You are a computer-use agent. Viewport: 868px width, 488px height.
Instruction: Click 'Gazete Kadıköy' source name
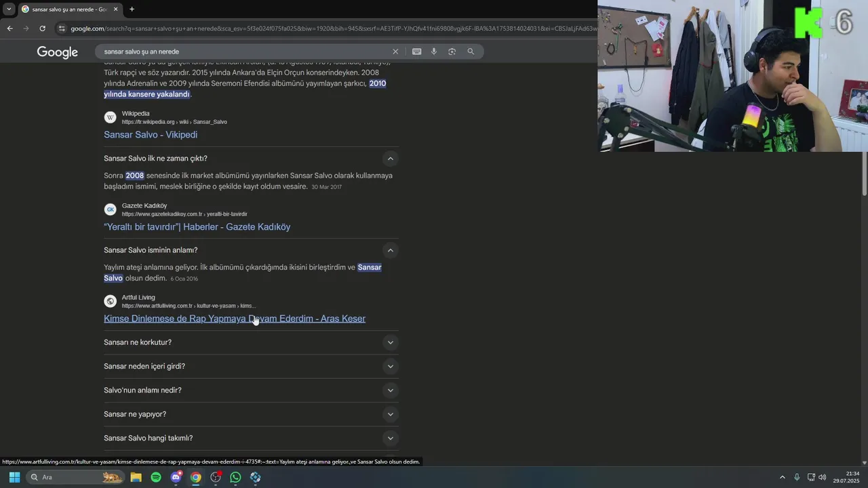(x=144, y=205)
